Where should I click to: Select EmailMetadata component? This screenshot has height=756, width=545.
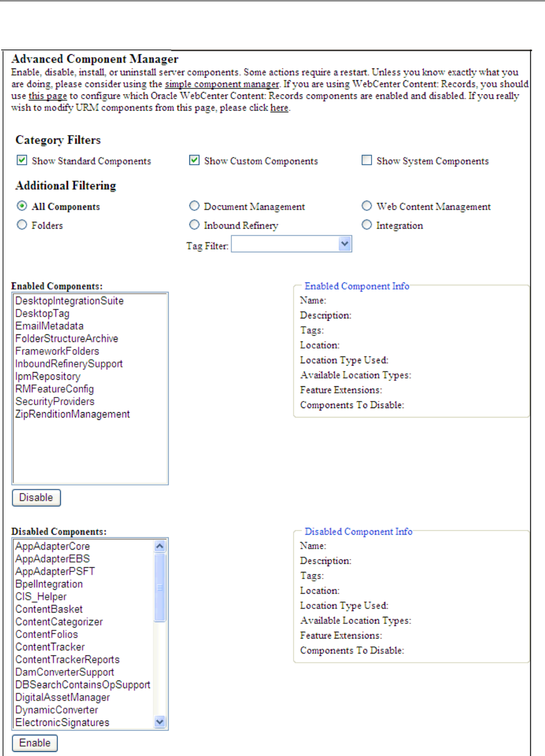(50, 326)
